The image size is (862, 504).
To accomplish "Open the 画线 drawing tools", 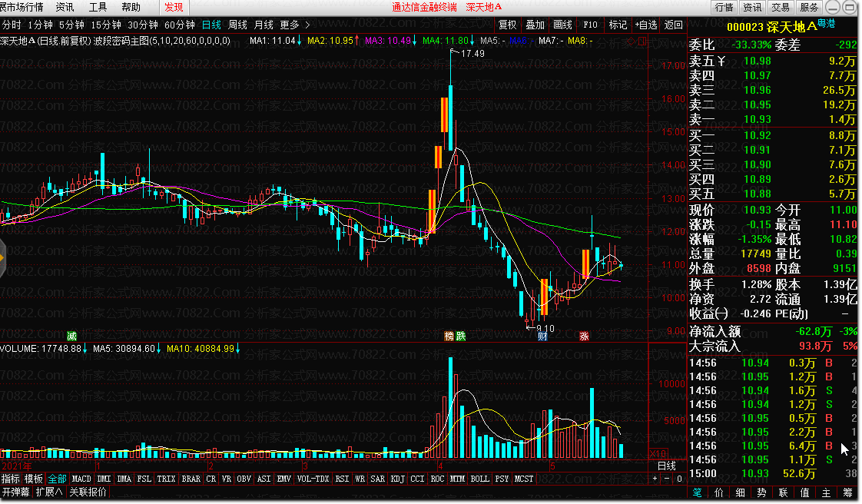I will click(x=562, y=25).
